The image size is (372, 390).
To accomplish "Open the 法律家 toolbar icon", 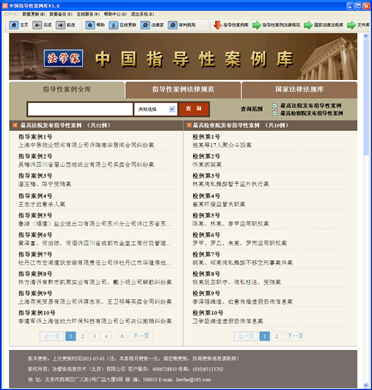I will coord(145,25).
